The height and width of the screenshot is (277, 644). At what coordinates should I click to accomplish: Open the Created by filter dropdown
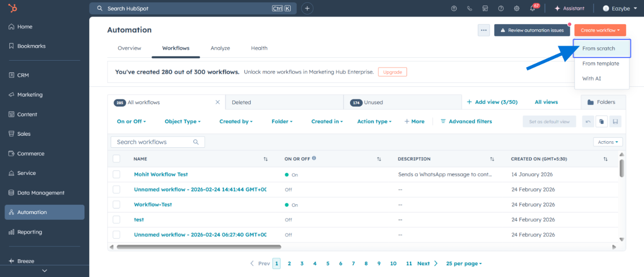(x=236, y=122)
